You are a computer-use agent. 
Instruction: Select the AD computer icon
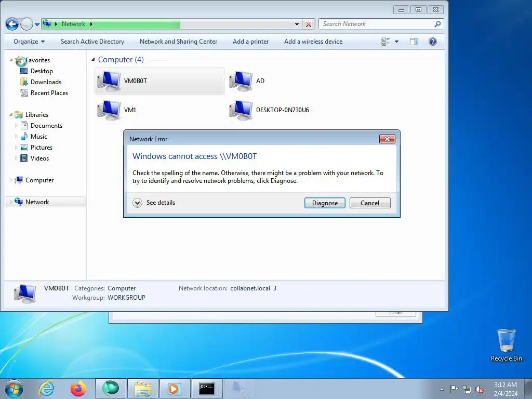241,81
